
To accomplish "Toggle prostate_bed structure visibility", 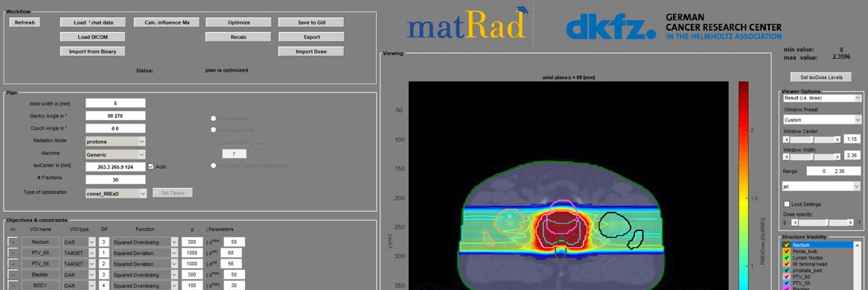I will pyautogui.click(x=786, y=271).
